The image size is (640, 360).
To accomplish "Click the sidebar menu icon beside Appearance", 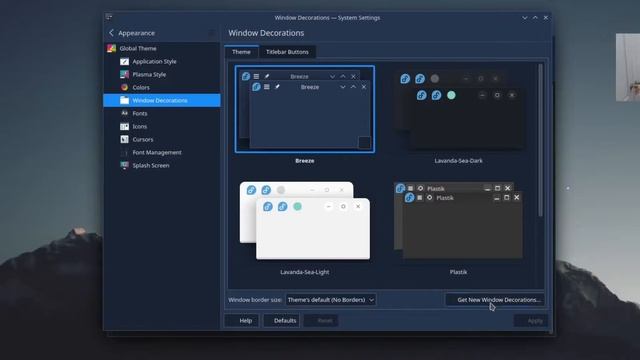I will point(211,33).
